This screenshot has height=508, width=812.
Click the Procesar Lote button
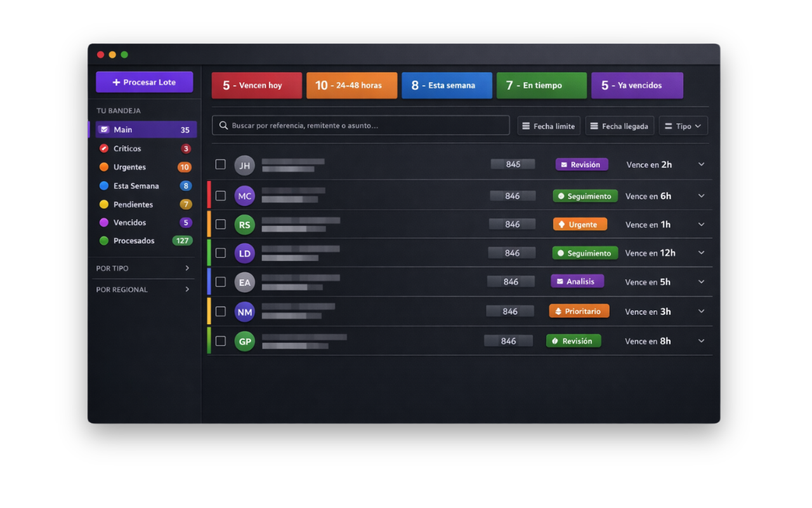point(144,82)
